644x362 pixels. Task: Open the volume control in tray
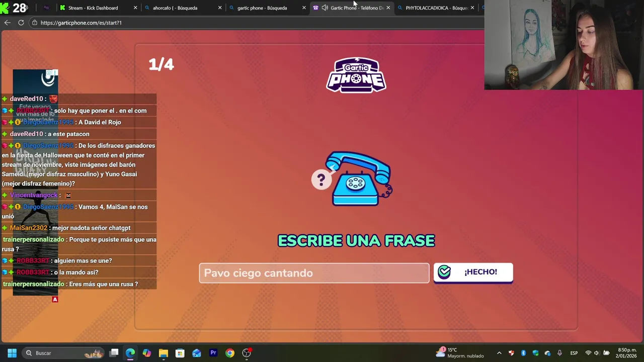tap(597, 353)
